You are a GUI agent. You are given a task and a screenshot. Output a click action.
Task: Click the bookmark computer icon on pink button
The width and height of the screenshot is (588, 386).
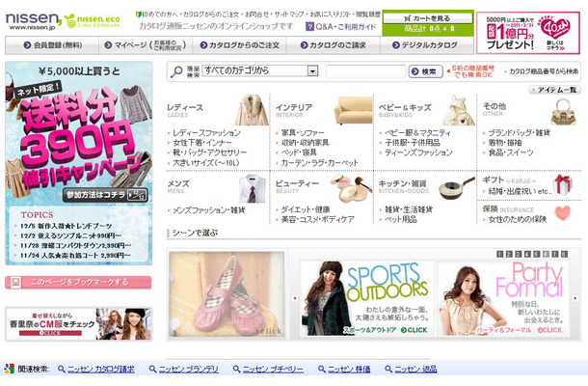[x=15, y=282]
